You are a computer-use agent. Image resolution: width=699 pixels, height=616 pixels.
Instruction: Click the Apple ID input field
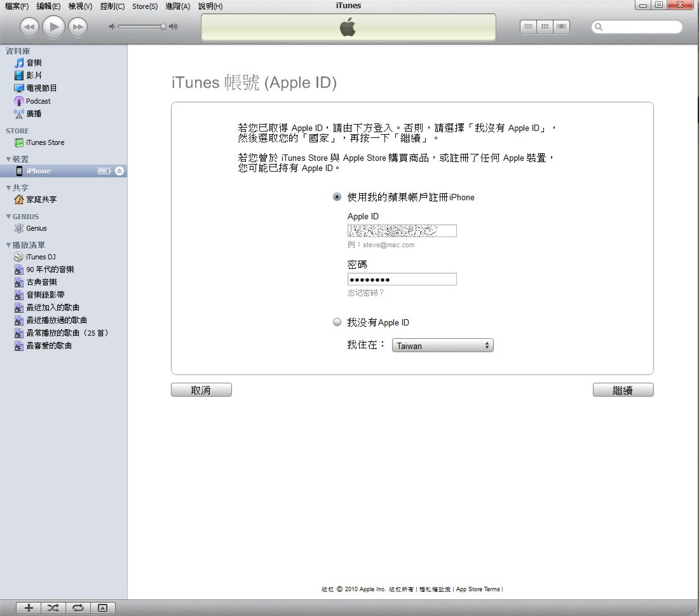(402, 231)
